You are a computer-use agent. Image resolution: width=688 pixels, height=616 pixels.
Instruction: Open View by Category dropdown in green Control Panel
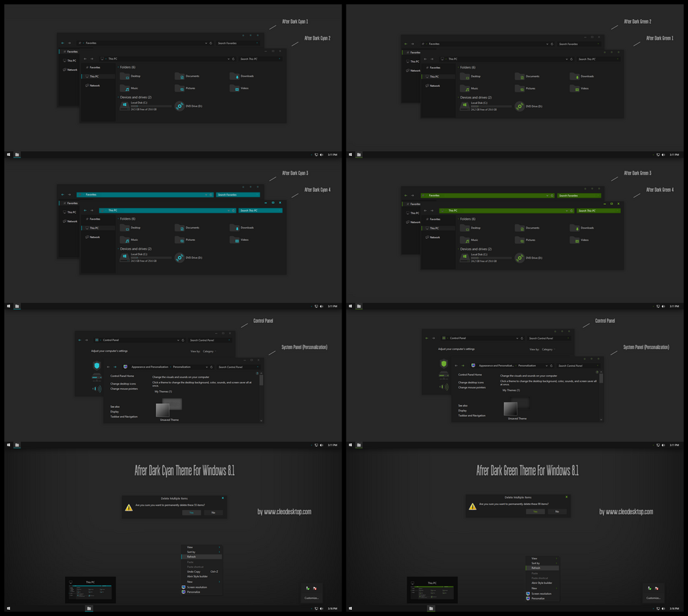point(548,350)
